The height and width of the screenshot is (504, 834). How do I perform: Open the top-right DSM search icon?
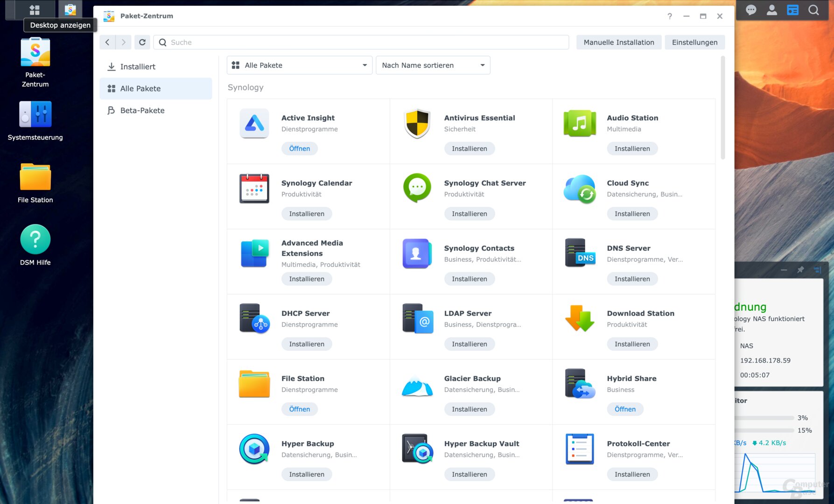click(x=813, y=10)
